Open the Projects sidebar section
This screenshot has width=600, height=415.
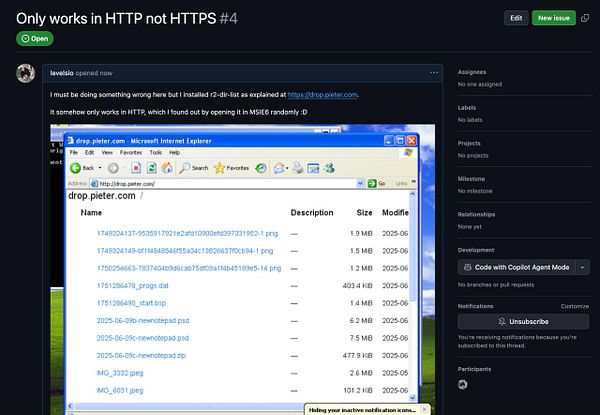click(x=469, y=143)
